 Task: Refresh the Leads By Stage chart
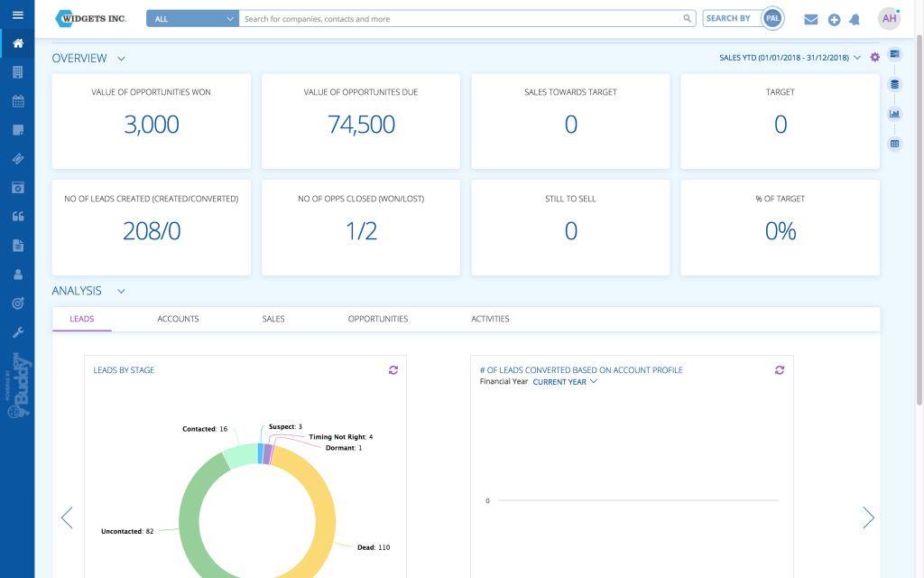[x=393, y=370]
